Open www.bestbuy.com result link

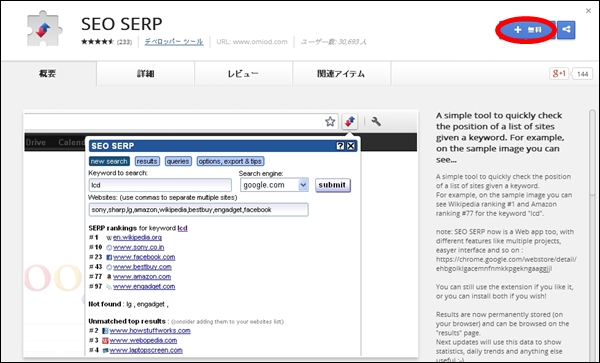tap(142, 267)
